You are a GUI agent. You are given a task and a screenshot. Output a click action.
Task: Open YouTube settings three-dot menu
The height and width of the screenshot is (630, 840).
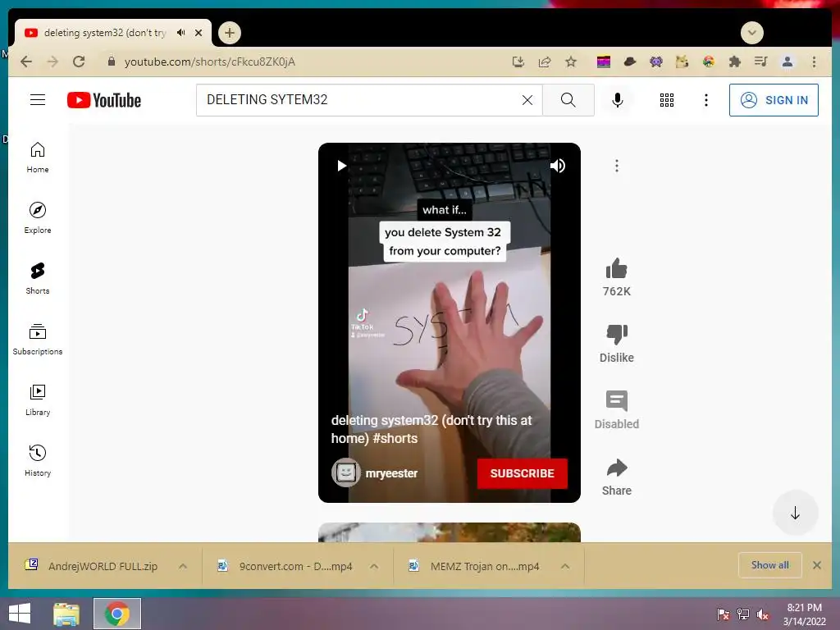706,100
